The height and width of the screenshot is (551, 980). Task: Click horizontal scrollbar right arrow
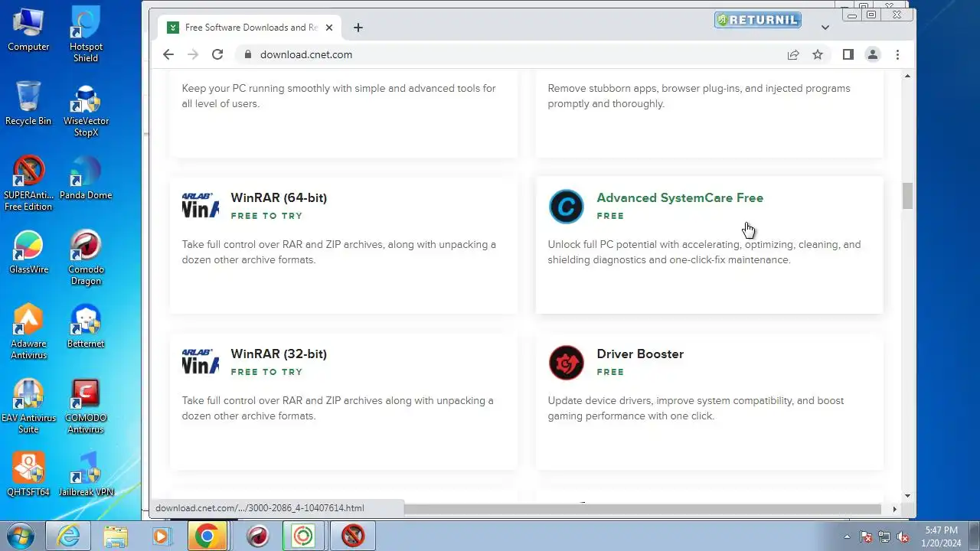point(894,509)
